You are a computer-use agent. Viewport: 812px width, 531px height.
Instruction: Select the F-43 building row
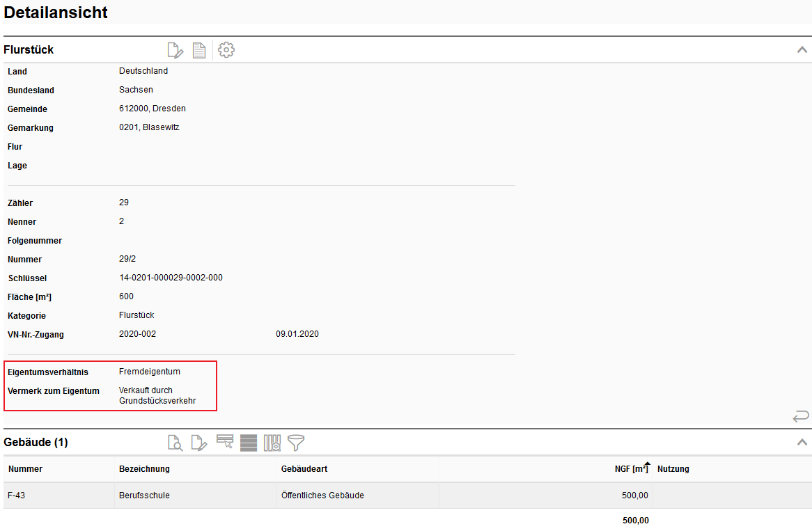(x=17, y=496)
